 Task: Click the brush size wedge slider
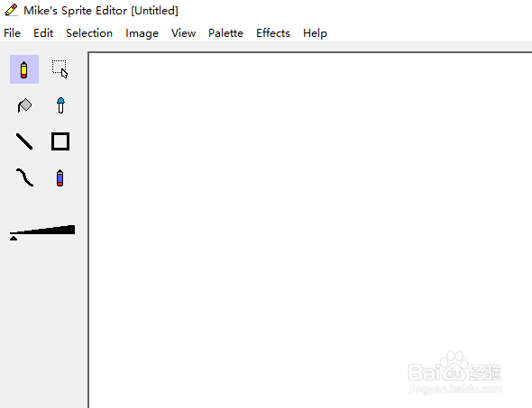pyautogui.click(x=42, y=230)
